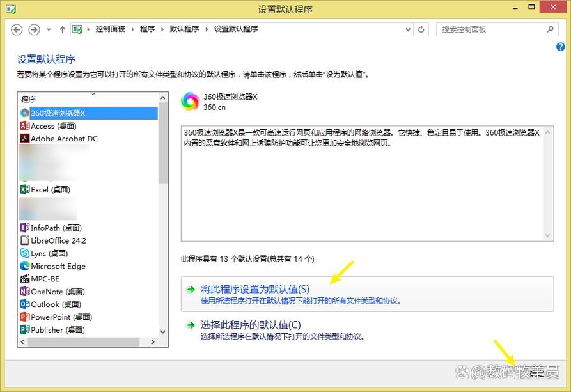Select MPC-BE in the program list
The height and width of the screenshot is (392, 571).
tap(43, 279)
